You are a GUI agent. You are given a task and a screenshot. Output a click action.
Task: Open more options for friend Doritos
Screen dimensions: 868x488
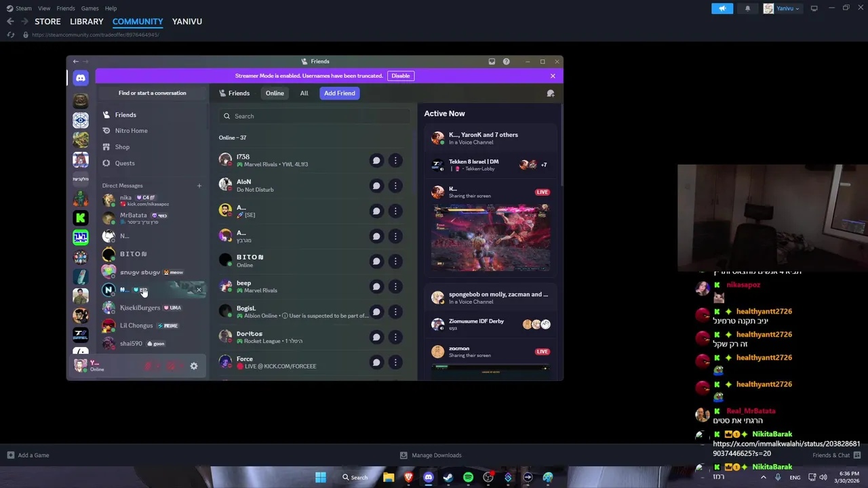[x=395, y=337]
